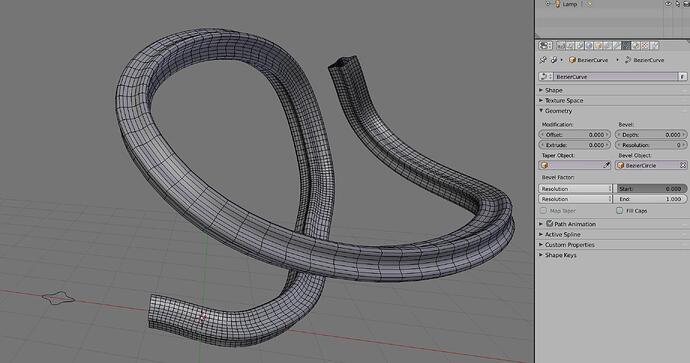This screenshot has height=363, width=690.
Task: Select the active curve Data properties tab
Action: 626,45
